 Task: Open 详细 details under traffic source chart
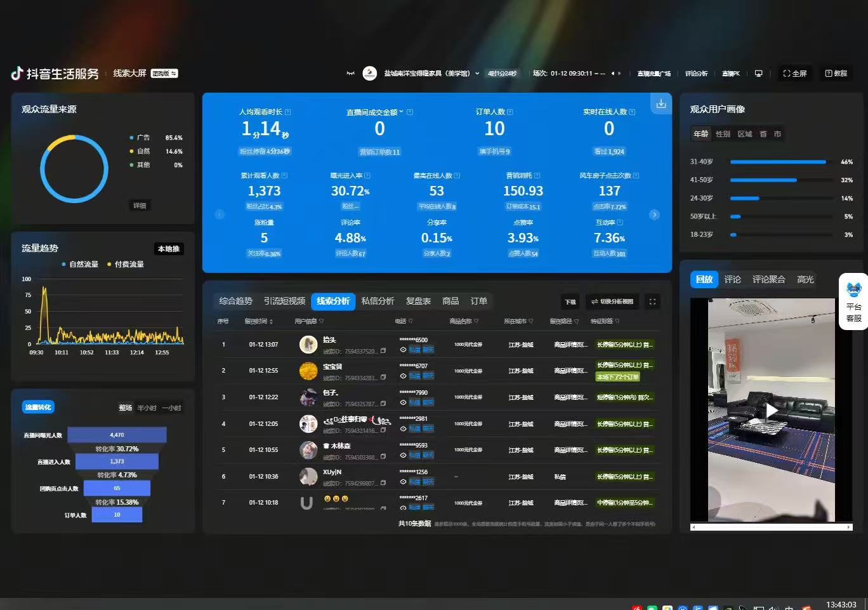click(140, 206)
